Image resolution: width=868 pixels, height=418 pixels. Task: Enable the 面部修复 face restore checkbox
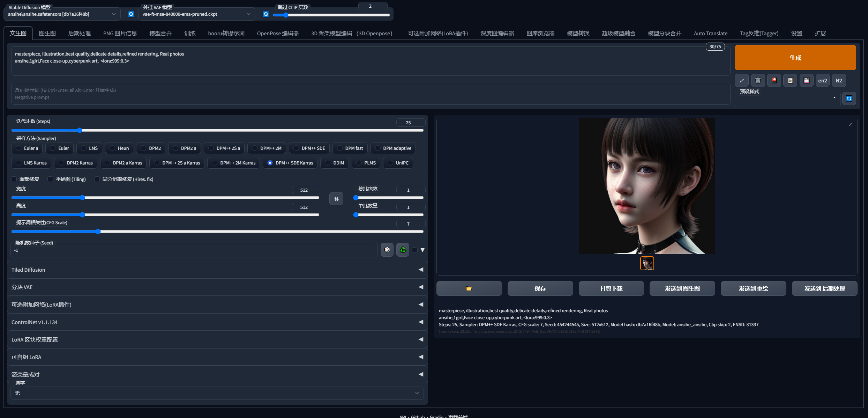pyautogui.click(x=14, y=179)
